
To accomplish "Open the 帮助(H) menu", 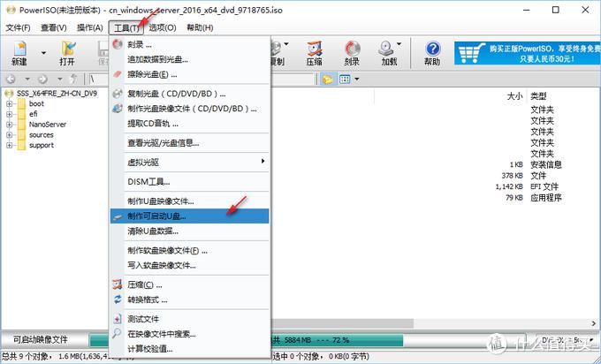I will 200,28.
